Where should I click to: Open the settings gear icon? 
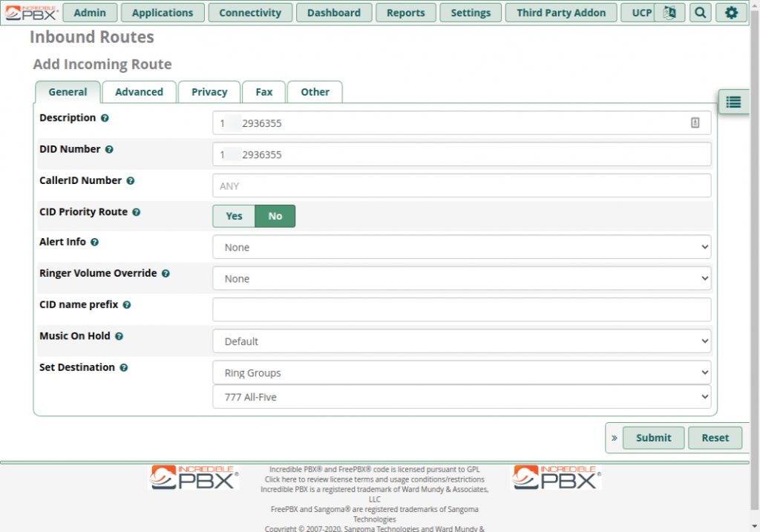[x=731, y=13]
